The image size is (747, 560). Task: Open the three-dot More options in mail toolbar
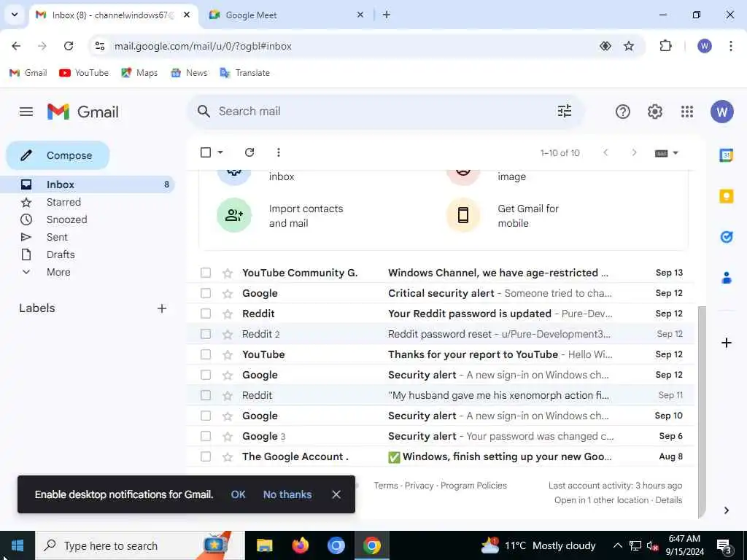click(x=278, y=152)
